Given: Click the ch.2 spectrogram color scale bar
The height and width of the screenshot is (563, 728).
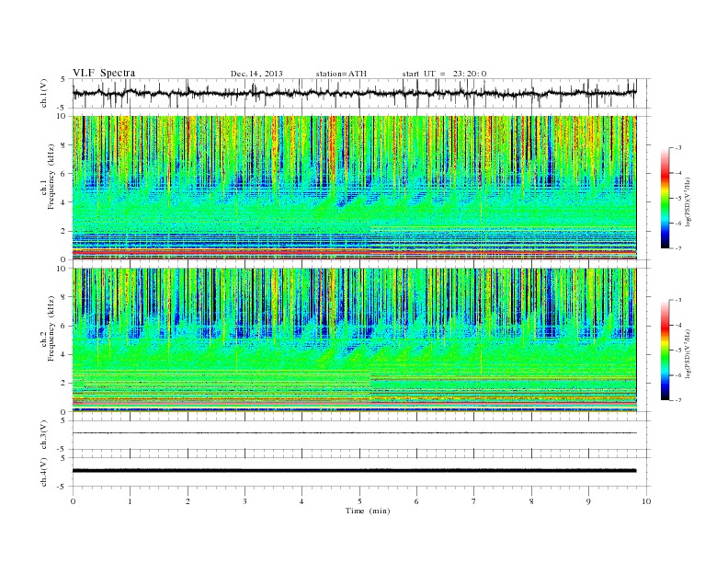Looking at the screenshot, I should (x=665, y=350).
